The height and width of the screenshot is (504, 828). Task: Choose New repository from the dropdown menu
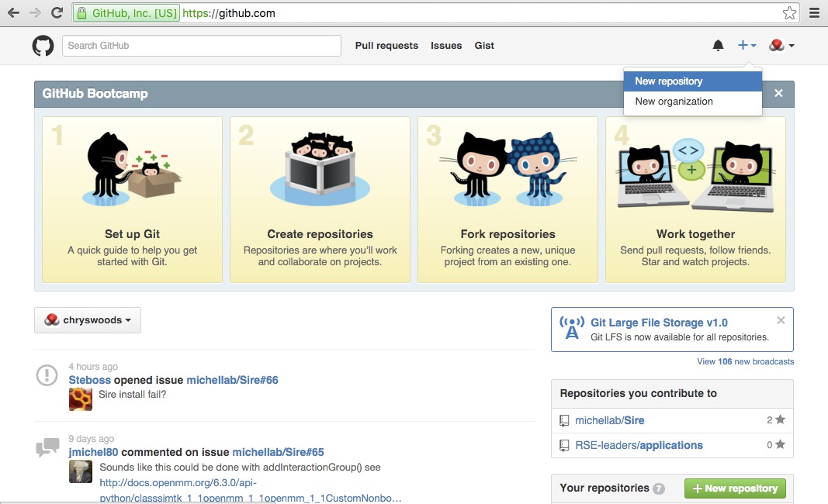[692, 81]
